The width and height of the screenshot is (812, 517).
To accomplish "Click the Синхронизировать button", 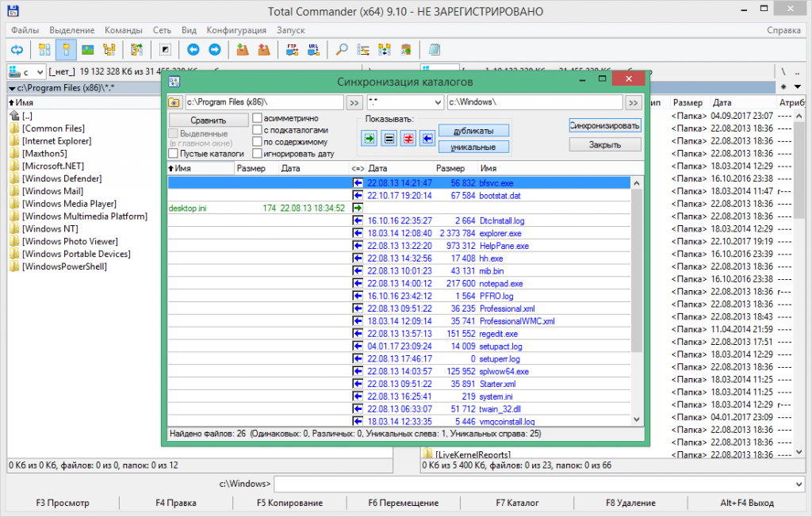I will coord(605,125).
